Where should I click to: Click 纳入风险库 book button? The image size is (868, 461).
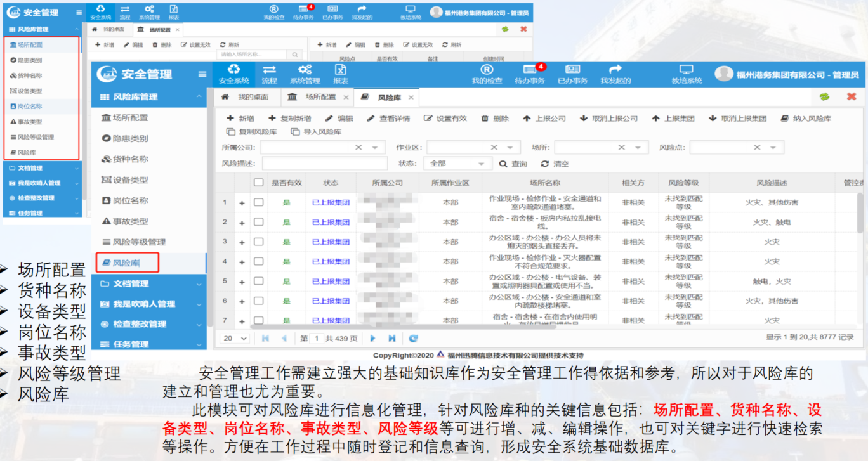coord(806,119)
